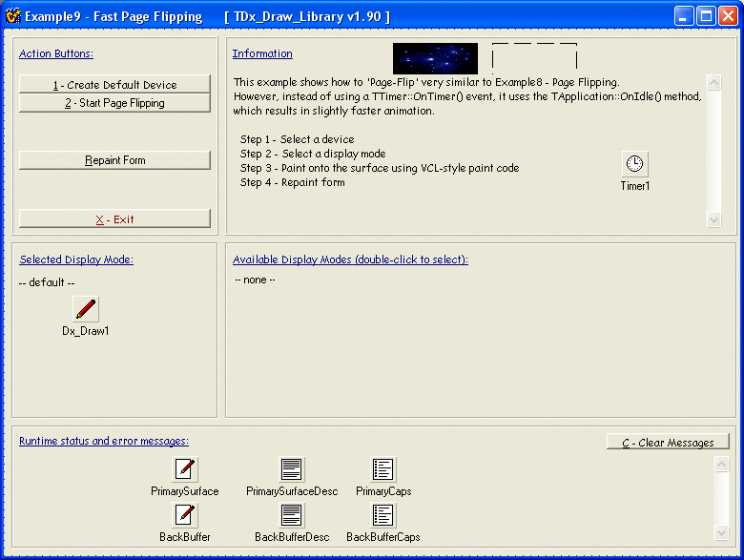Image resolution: width=744 pixels, height=560 pixels.
Task: Click the Dx_Draw1 pencil component icon
Action: (86, 309)
